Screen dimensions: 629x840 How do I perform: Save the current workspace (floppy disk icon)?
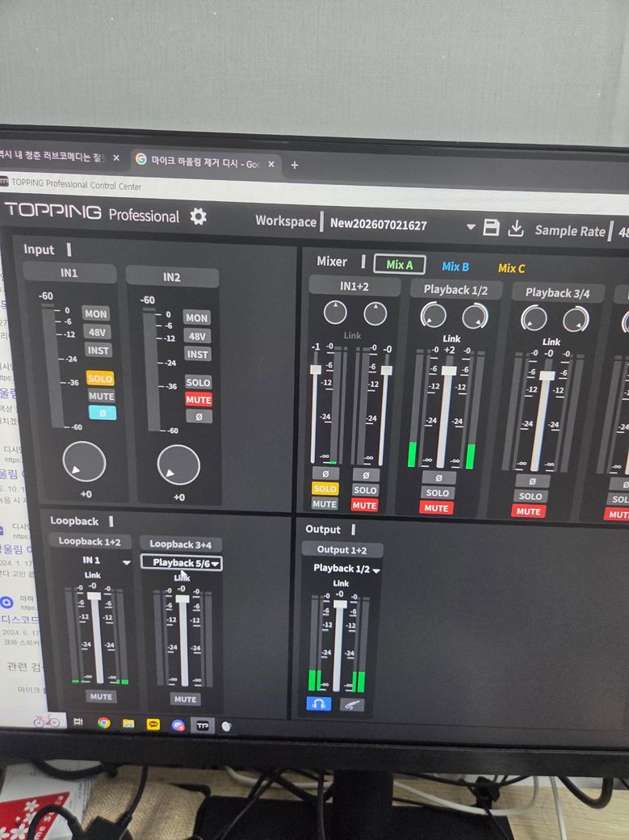(x=491, y=227)
